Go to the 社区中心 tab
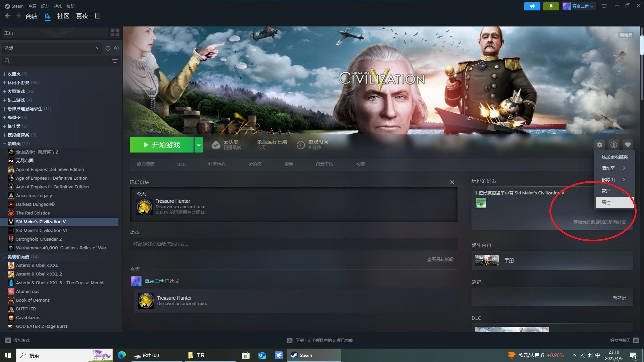This screenshot has height=362, width=644. click(x=217, y=164)
